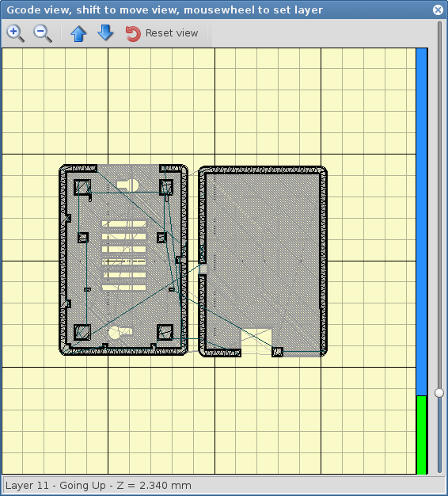Screen dimensions: 448x496
Task: Go up one layer with blue up arrow
Action: click(x=78, y=33)
